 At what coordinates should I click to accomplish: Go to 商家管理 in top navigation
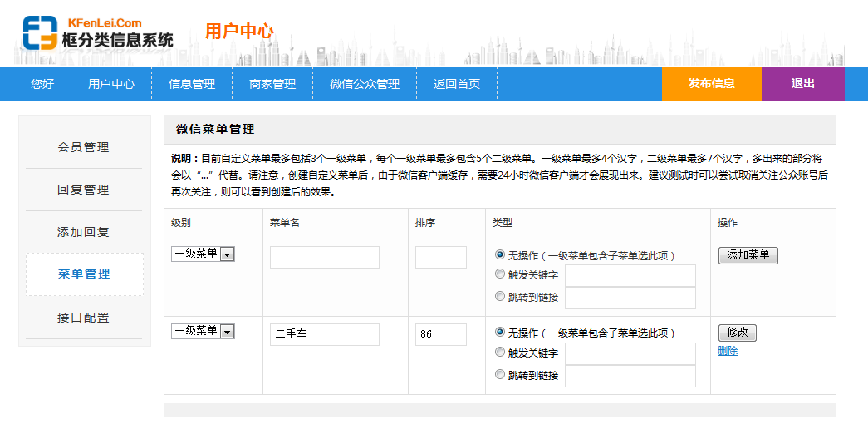tap(272, 84)
